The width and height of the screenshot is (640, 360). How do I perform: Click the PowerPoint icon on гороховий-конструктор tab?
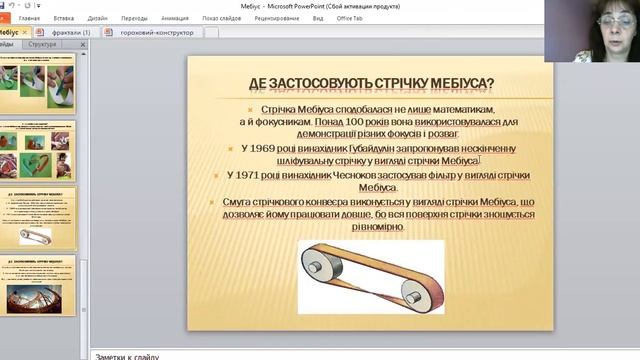108,32
